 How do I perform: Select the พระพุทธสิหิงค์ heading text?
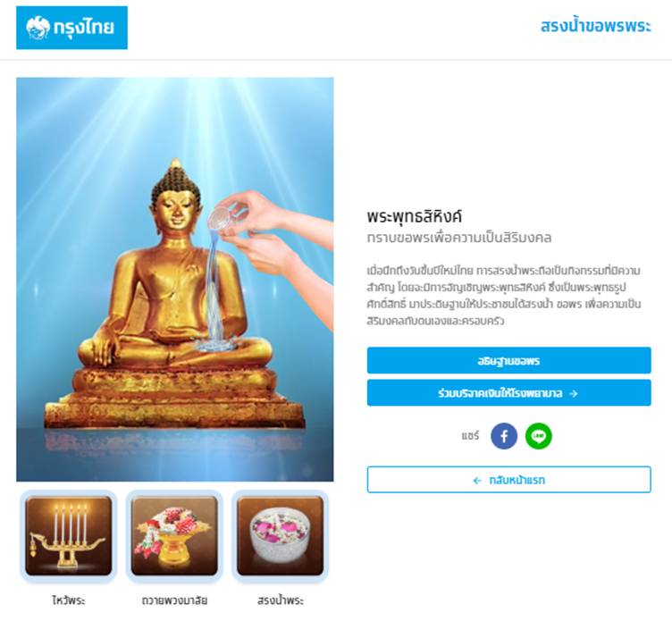click(x=414, y=216)
